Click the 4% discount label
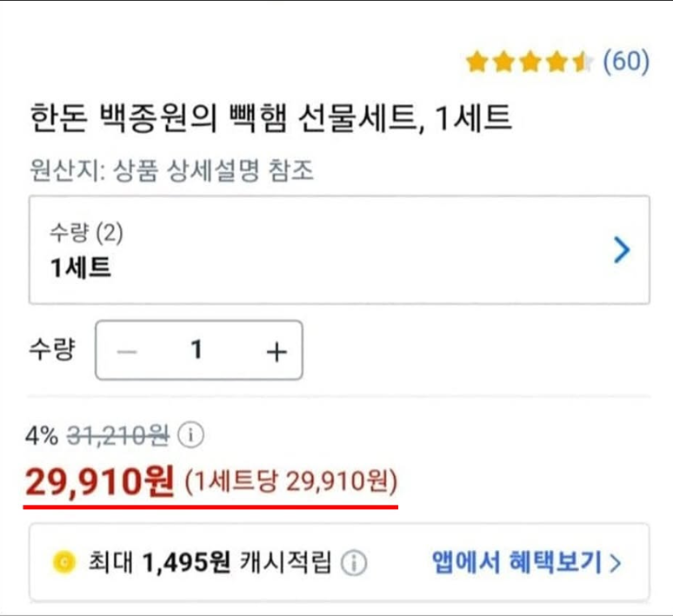Viewport: 673px width, 616px height. pyautogui.click(x=43, y=434)
